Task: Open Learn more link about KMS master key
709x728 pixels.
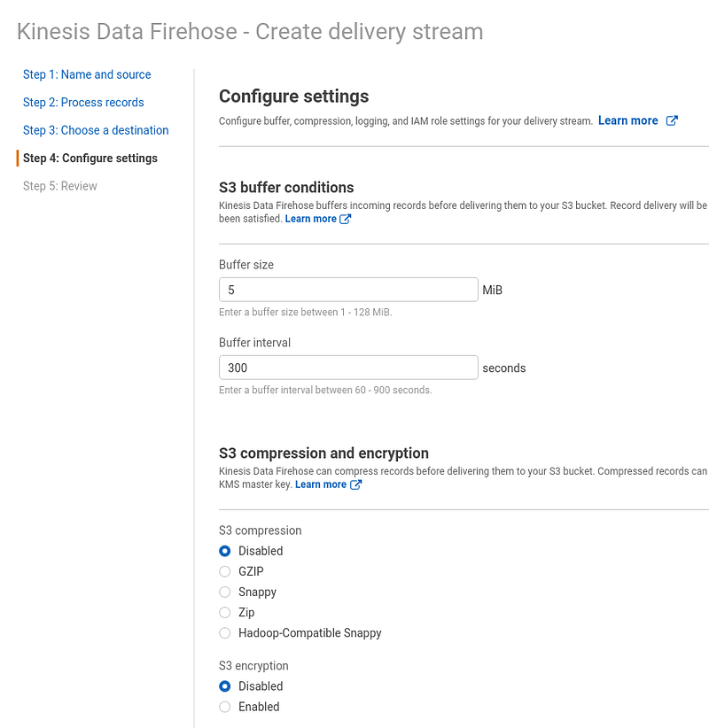Action: pyautogui.click(x=321, y=484)
